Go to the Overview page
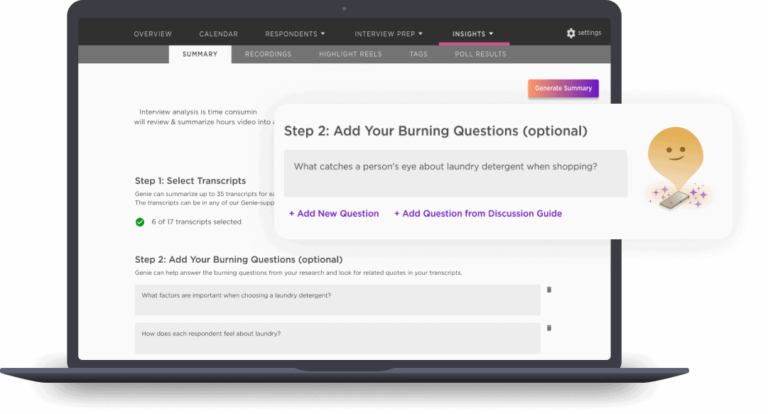Screen dimensions: 768x414 click(152, 34)
